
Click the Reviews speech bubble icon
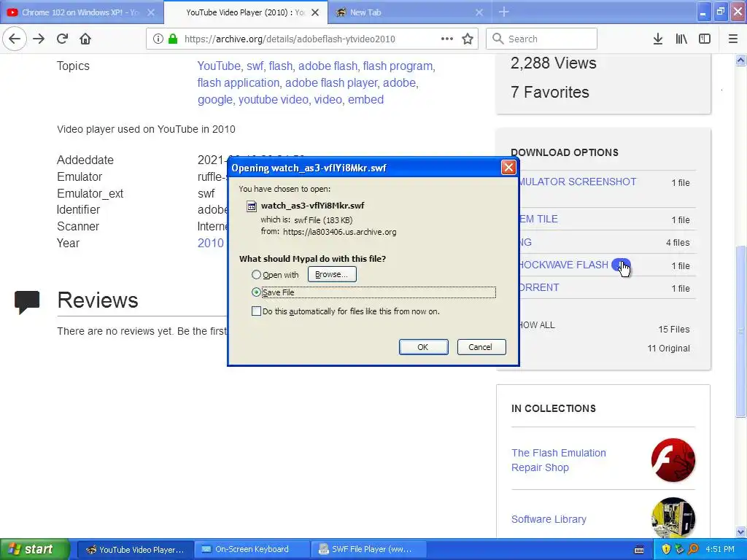point(27,302)
